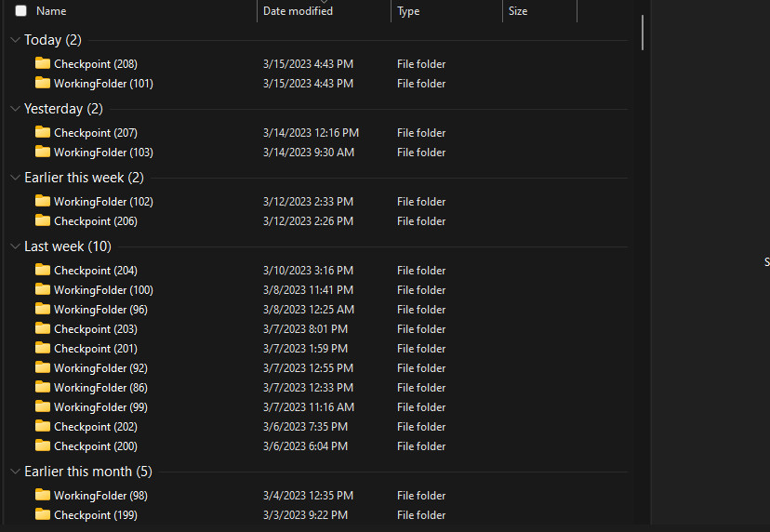Collapse the Last week group
Viewport: 770px width, 532px height.
15,246
